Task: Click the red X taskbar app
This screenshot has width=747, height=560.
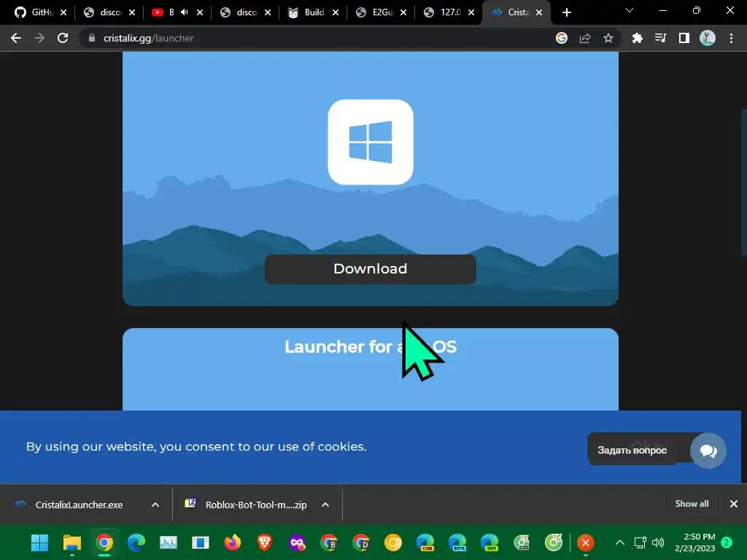Action: tap(586, 542)
